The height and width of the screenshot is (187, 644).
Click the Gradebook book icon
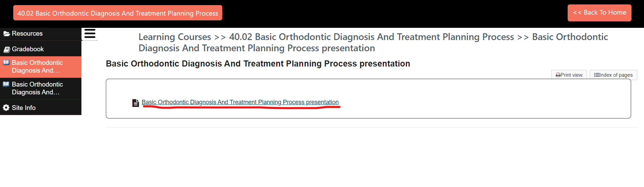pyautogui.click(x=6, y=50)
